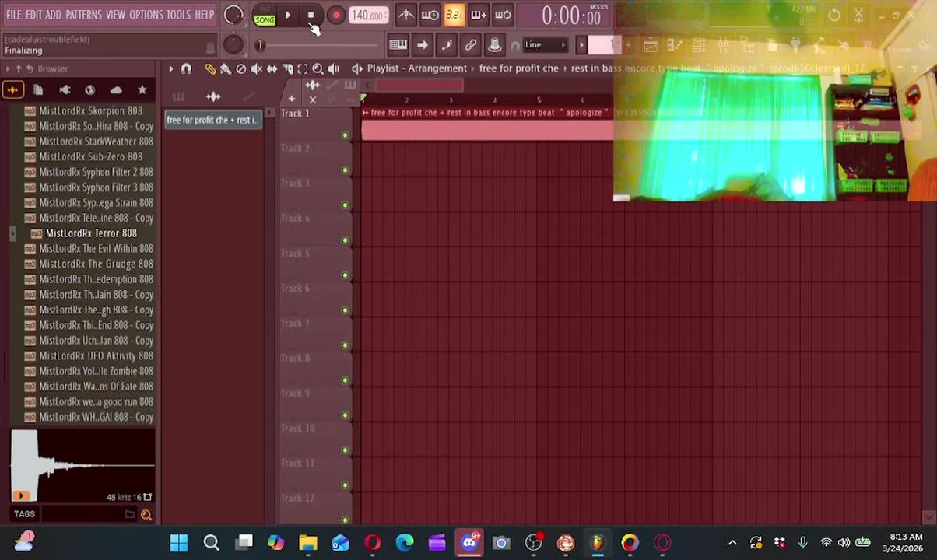Viewport: 937px width, 560px height.
Task: Click the Stop button in transport
Action: pos(311,15)
